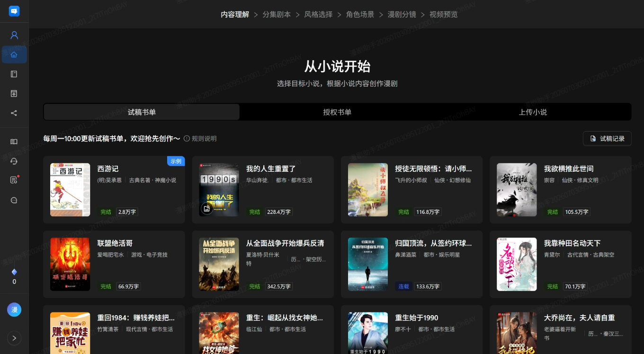Click the 从小说开始 heading
644x354 pixels.
click(337, 67)
